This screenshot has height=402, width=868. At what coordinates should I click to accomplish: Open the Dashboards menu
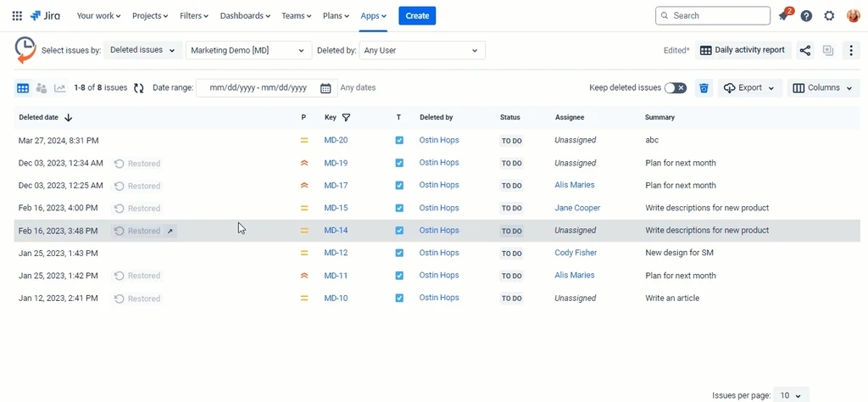245,15
